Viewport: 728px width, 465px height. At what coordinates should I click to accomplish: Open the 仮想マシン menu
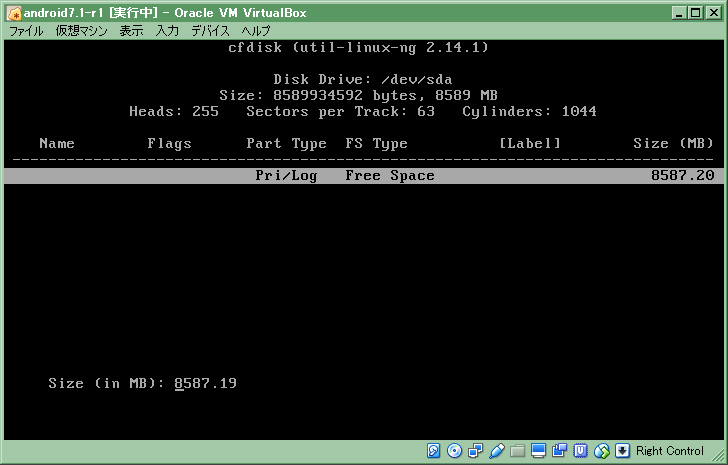pos(82,31)
